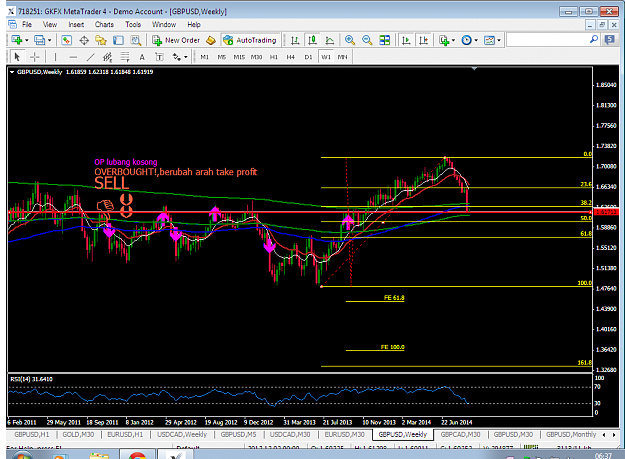Open the Data Window crosshair icon
The height and width of the screenshot is (459, 625).
click(84, 40)
